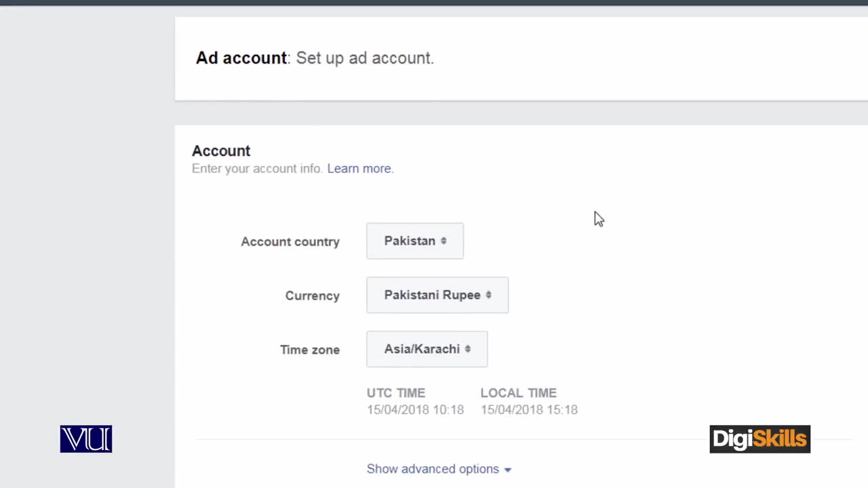868x488 pixels.
Task: Click the up-down arrow icon beside Pakistan
Action: click(x=443, y=241)
